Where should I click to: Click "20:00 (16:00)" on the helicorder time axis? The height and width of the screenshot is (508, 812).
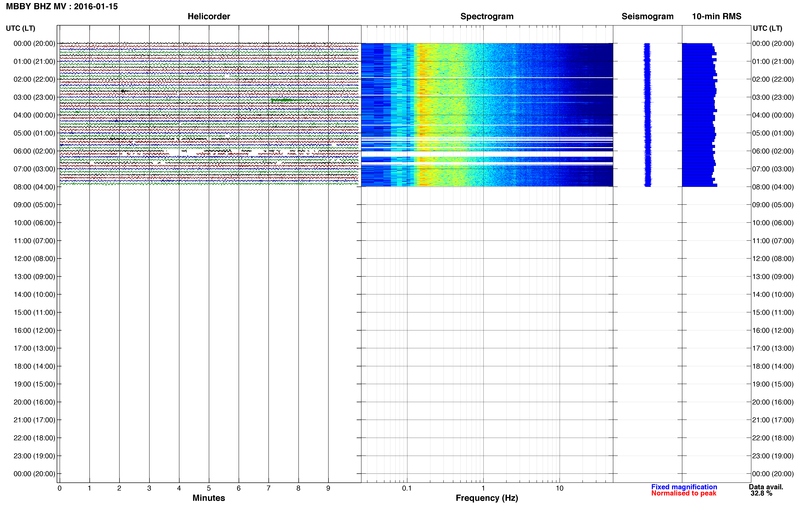point(34,402)
